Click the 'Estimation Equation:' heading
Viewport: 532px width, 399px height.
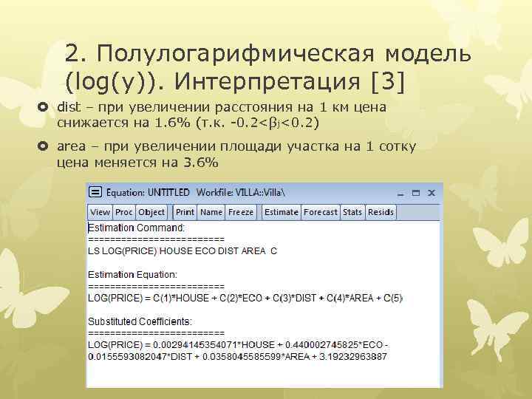132,274
